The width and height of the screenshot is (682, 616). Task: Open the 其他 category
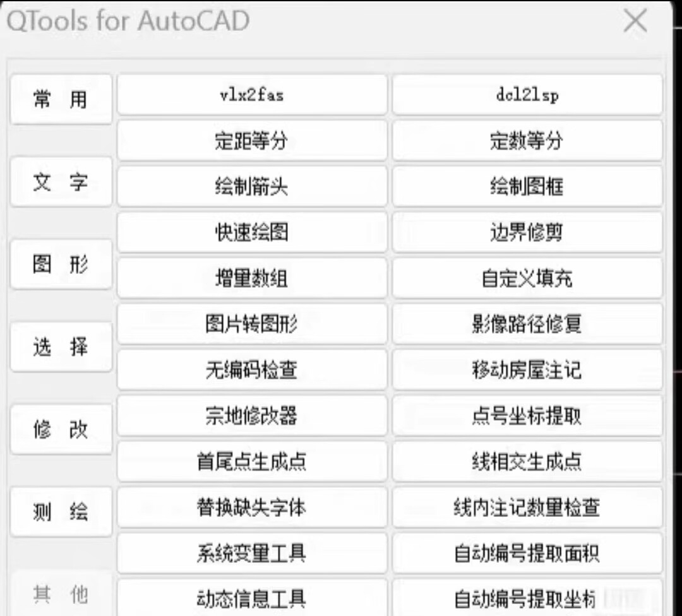tap(61, 593)
